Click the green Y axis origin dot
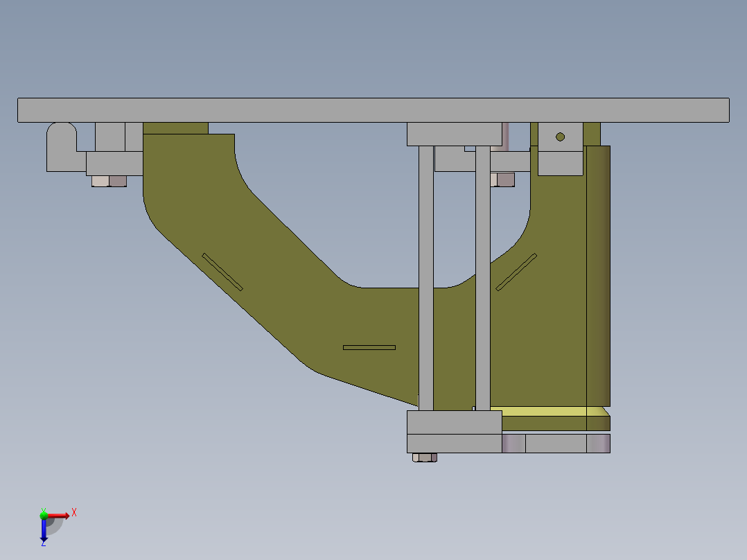Image resolution: width=747 pixels, height=560 pixels. coord(44,515)
